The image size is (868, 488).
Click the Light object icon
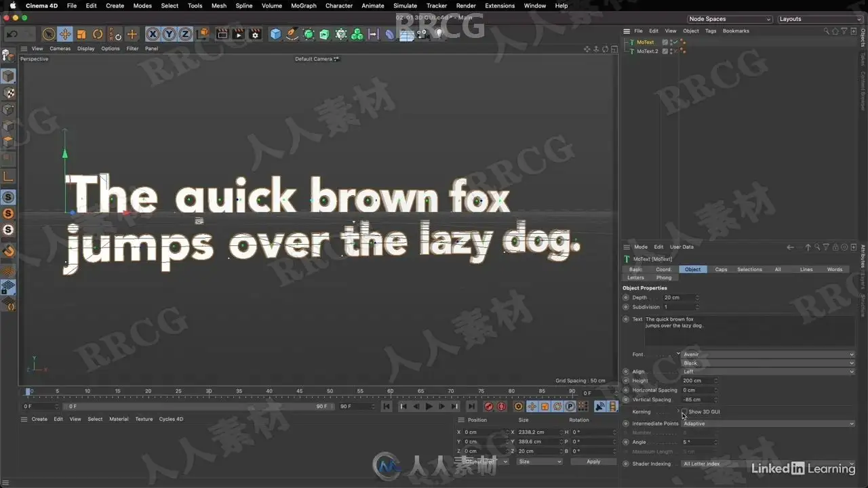pos(438,33)
